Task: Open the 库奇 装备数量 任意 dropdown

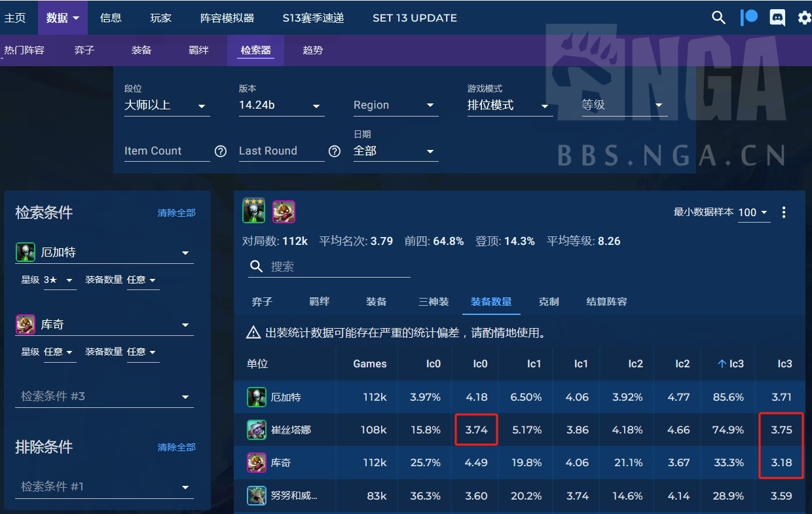Action: 143,352
